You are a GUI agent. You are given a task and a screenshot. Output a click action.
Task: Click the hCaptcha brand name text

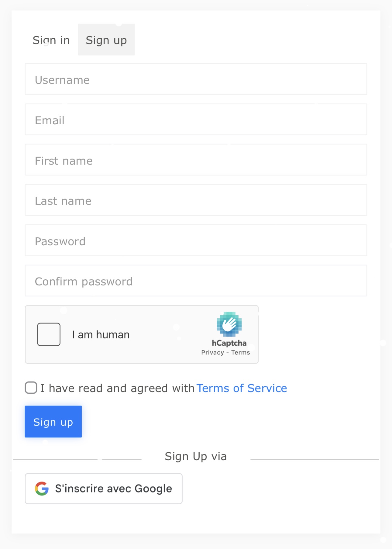click(x=229, y=343)
